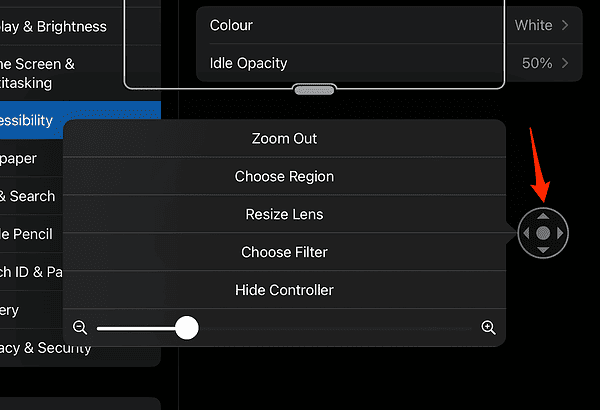This screenshot has width=600, height=410.
Task: Tap the grey handle pill below Idle Opacity
Action: click(313, 90)
